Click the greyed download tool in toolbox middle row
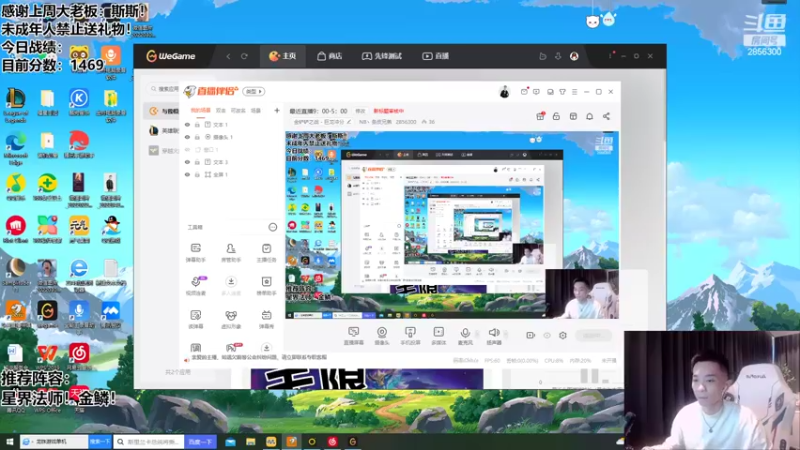The image size is (800, 450). [x=231, y=286]
